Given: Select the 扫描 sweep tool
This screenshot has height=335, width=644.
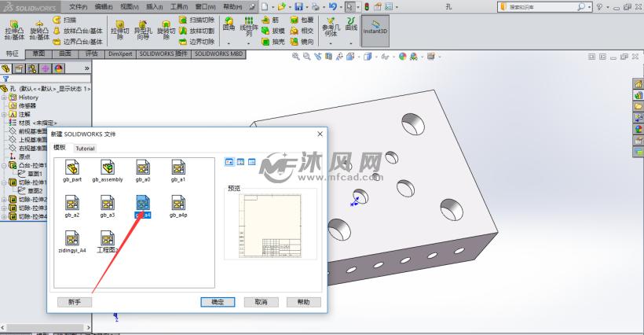Looking at the screenshot, I should point(65,20).
